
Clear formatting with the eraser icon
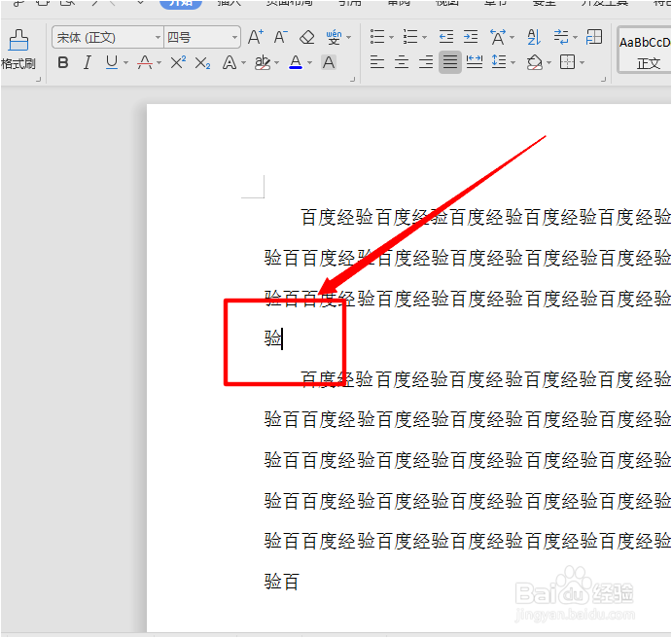(x=306, y=37)
